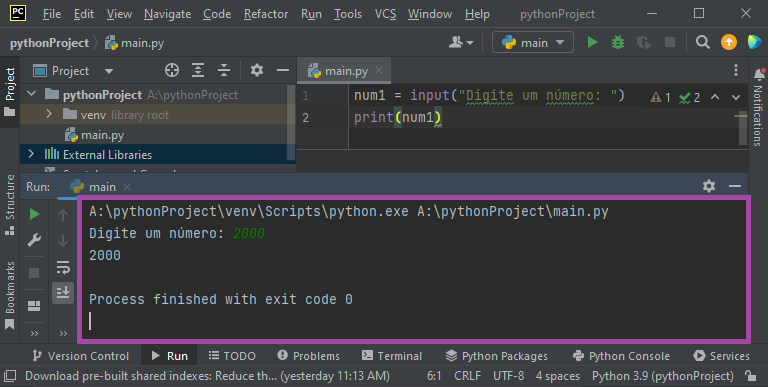
Task: Close the main.py editor tab
Action: pyautogui.click(x=379, y=70)
